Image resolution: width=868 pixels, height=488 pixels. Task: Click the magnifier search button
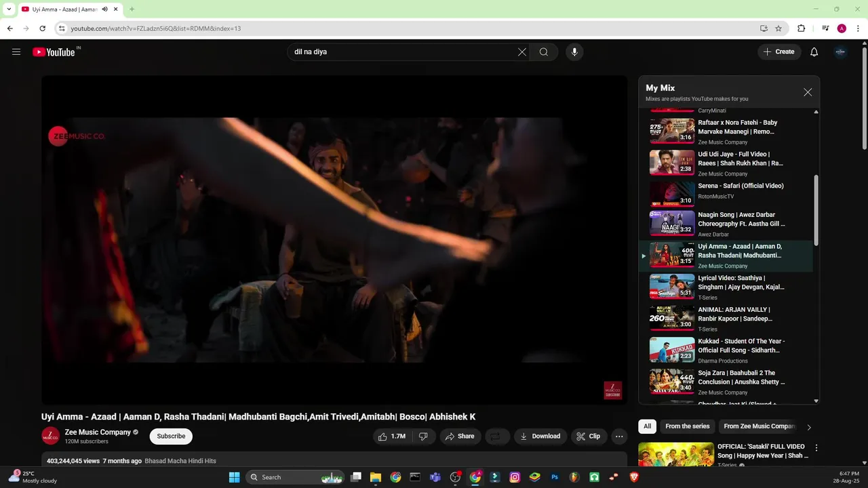[544, 52]
